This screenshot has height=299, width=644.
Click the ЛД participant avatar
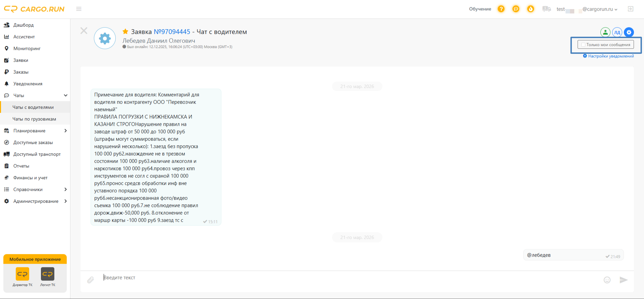point(617,32)
